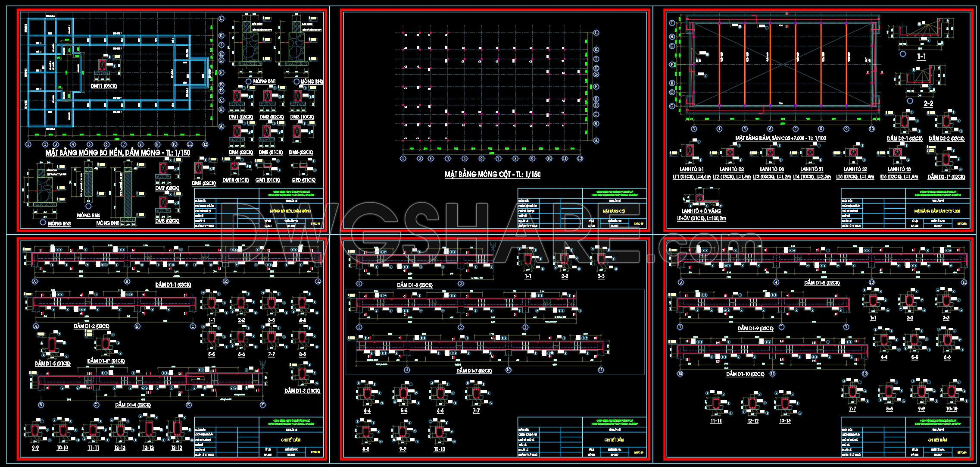980x467 pixels.
Task: Click the MẶT BẰNG MÓNG CỘT drawing title
Action: point(492,175)
